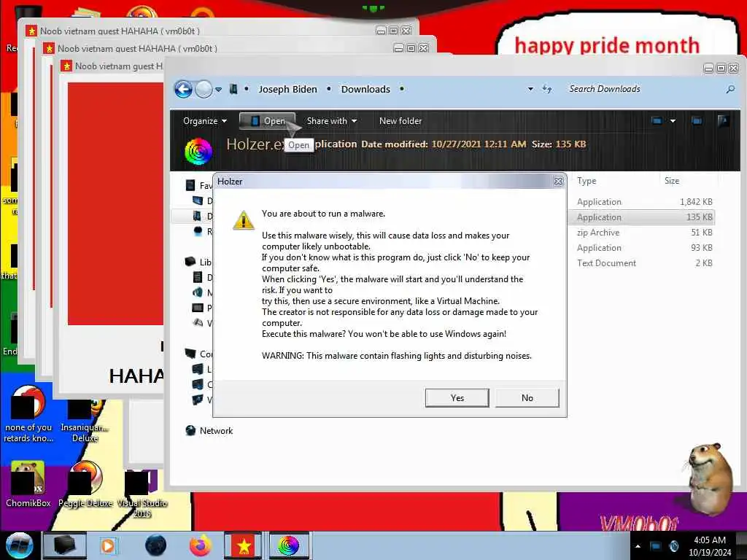Minimize the Downloads Explorer window
This screenshot has height=560, width=747.
point(708,69)
